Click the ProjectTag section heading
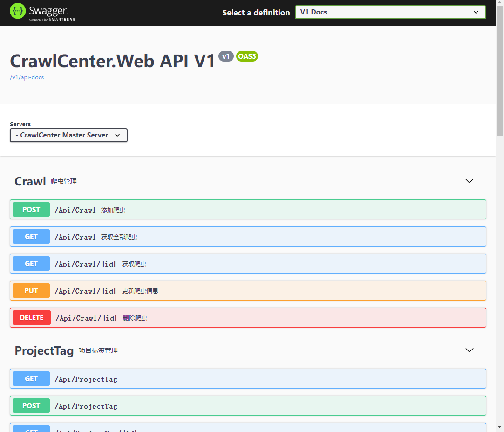This screenshot has height=432, width=504. (44, 350)
